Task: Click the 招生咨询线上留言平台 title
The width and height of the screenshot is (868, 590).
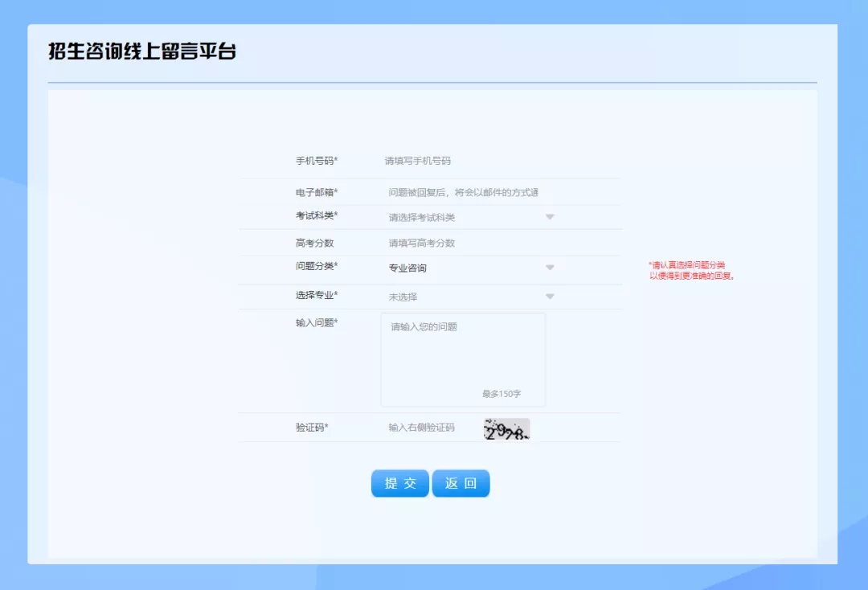Action: pyautogui.click(x=142, y=51)
